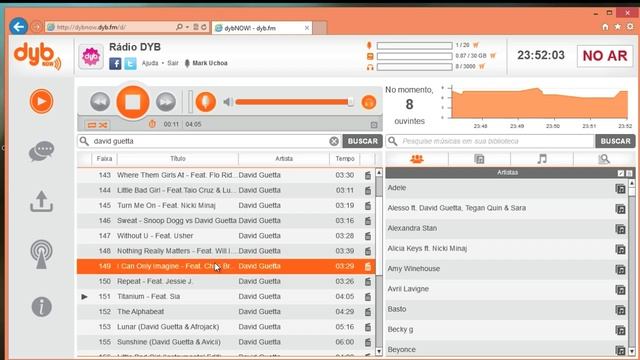Click BUSCAR button for library search
This screenshot has width=640, height=360.
click(x=615, y=141)
